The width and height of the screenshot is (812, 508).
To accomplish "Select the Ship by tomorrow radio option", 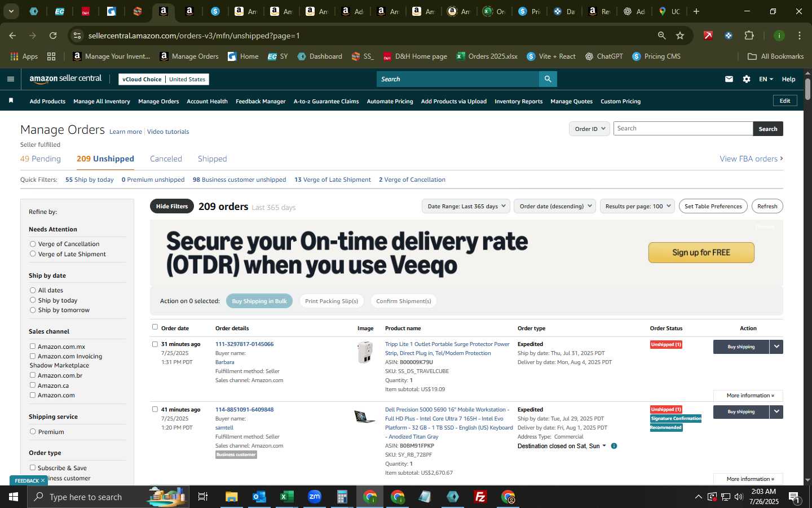I will (33, 310).
